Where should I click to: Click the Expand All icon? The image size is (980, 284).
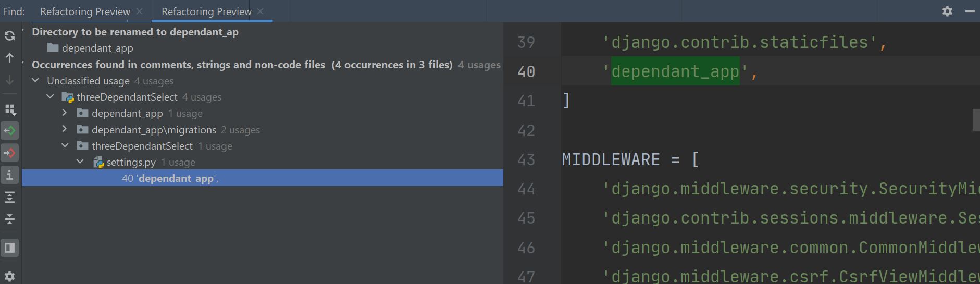9,197
